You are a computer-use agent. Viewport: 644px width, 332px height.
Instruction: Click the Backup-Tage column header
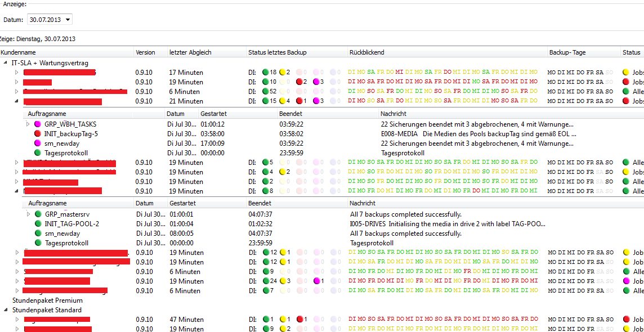click(567, 52)
